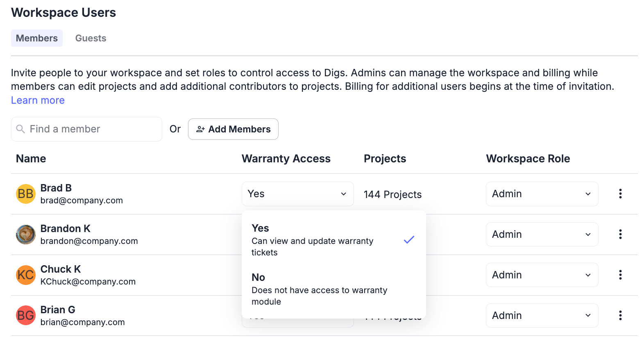This screenshot has width=644, height=337.
Task: Open the three-dot menu for Brian G
Action: point(620,315)
